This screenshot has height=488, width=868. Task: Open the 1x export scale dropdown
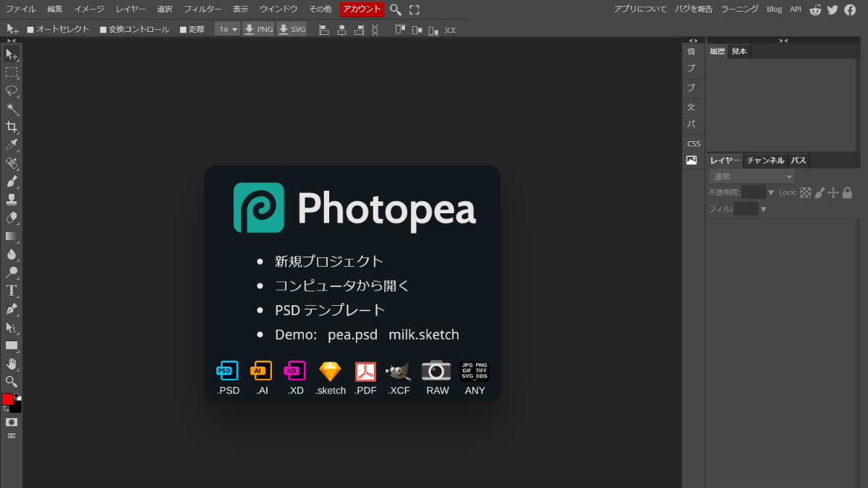tap(228, 30)
